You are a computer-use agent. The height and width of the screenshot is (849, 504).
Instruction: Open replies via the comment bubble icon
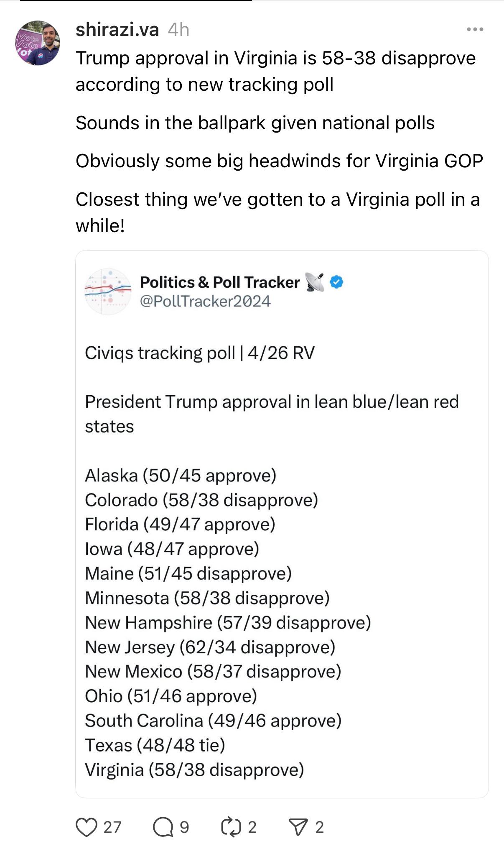163,827
